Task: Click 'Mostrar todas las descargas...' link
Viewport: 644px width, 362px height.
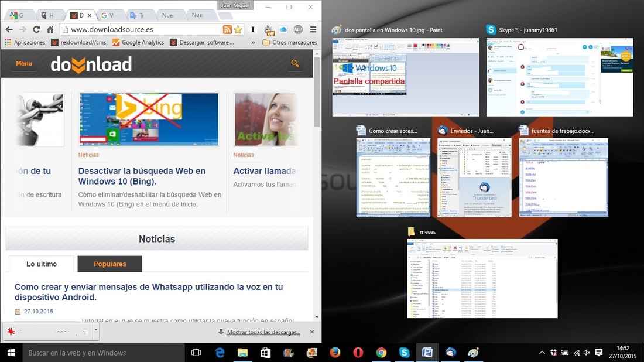Action: pos(263,332)
